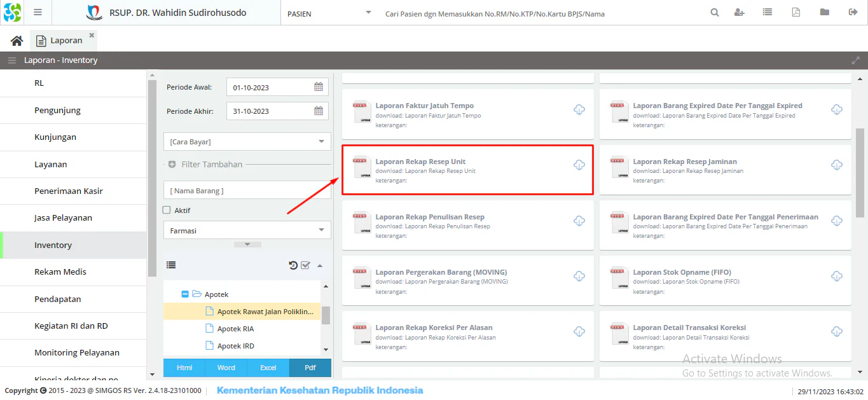The height and width of the screenshot is (400, 868).
Task: Select RL in the report menu
Action: point(73,83)
